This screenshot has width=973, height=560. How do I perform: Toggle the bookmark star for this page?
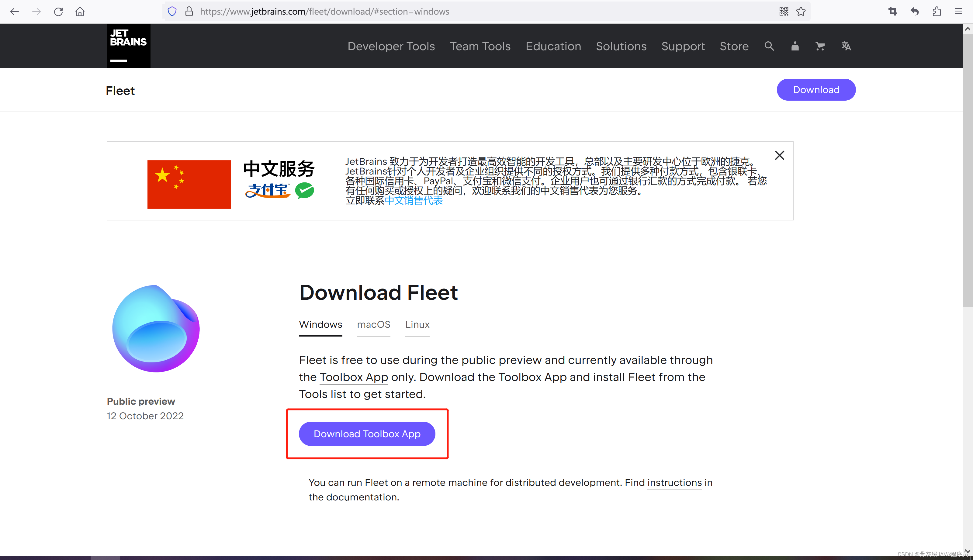801,11
